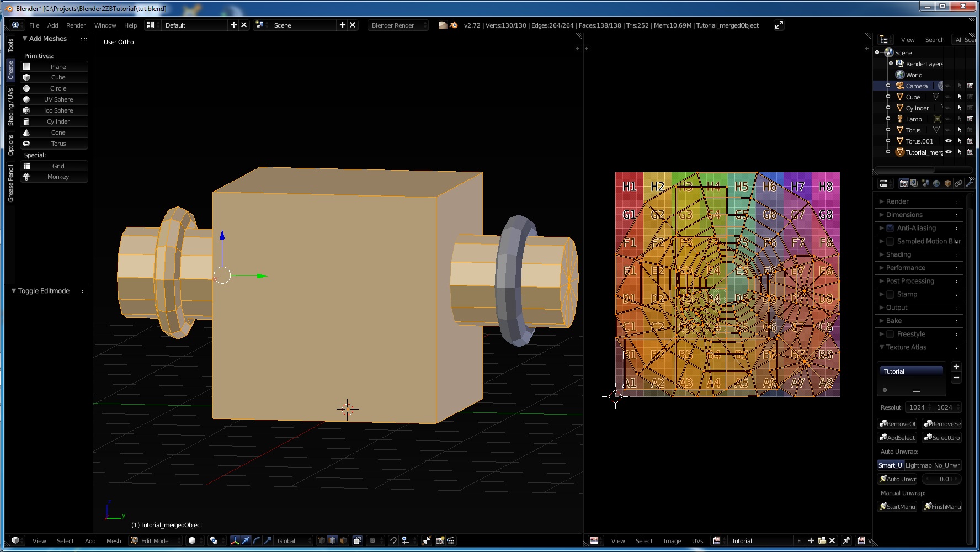Click the Auto Unwrap button
980x552 pixels.
(x=898, y=479)
